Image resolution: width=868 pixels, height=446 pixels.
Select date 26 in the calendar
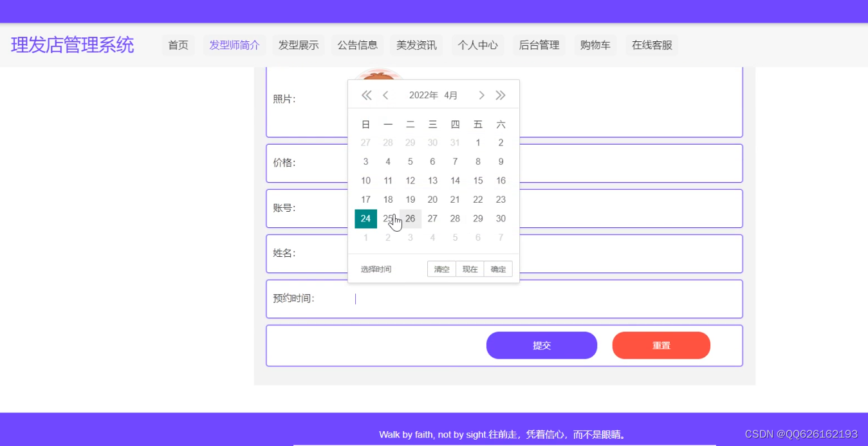coord(411,218)
